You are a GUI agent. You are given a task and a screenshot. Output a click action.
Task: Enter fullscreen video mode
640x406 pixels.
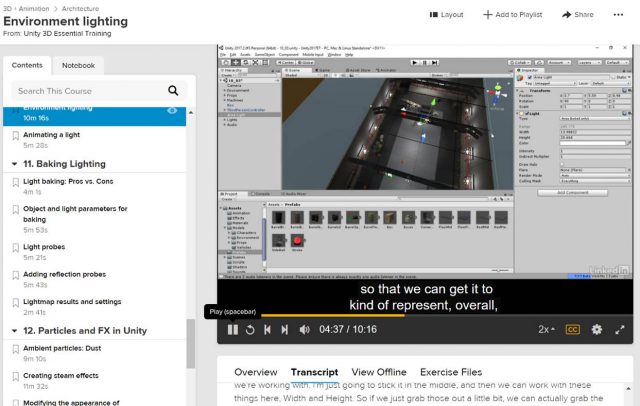click(620, 330)
